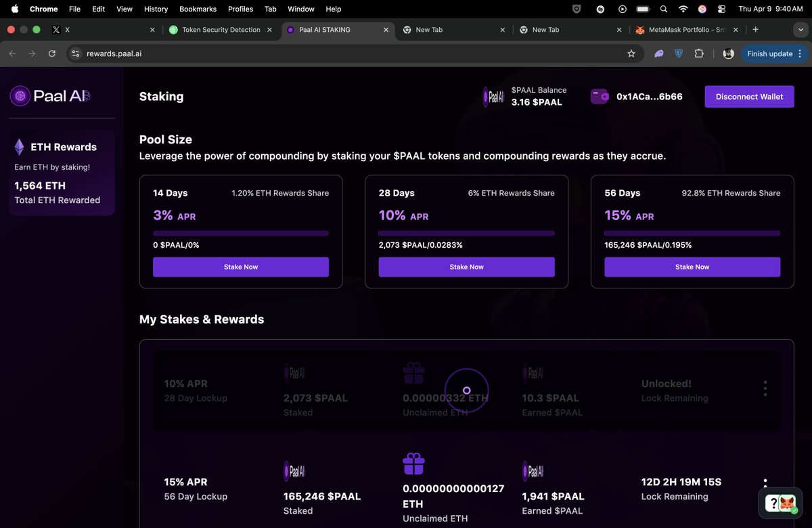Click the 14 Days pool progress bar
812x528 pixels.
pyautogui.click(x=241, y=233)
